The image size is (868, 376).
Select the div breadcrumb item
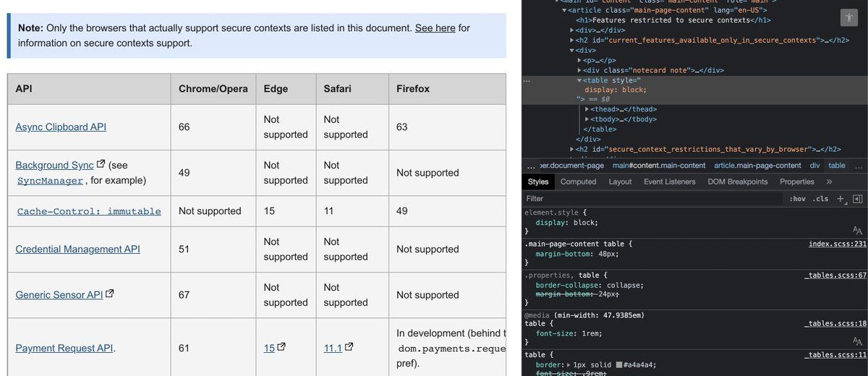pos(814,166)
